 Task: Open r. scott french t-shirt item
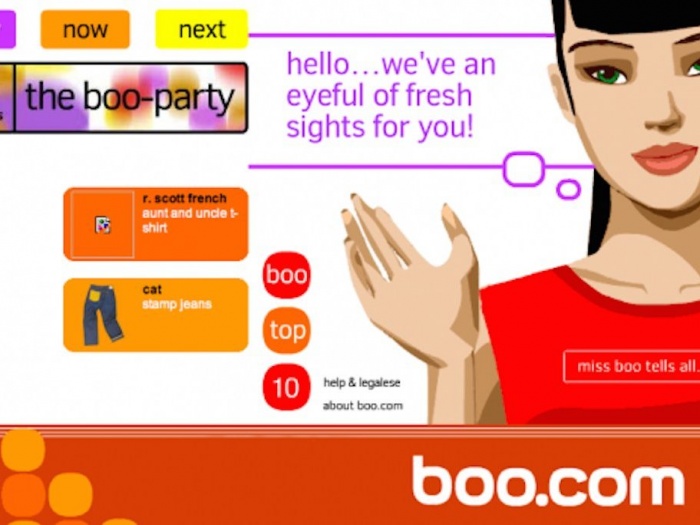[155, 224]
